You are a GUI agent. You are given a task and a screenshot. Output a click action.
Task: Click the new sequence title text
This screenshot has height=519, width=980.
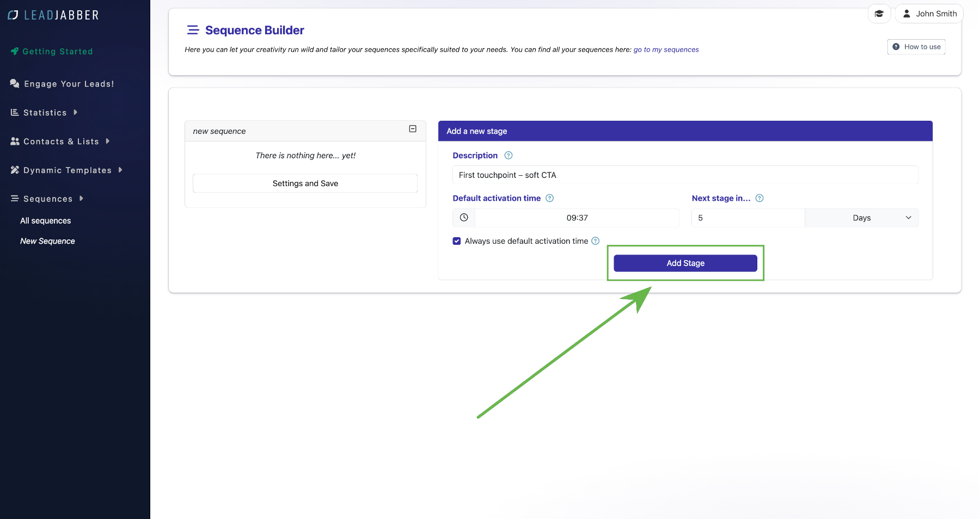click(219, 131)
